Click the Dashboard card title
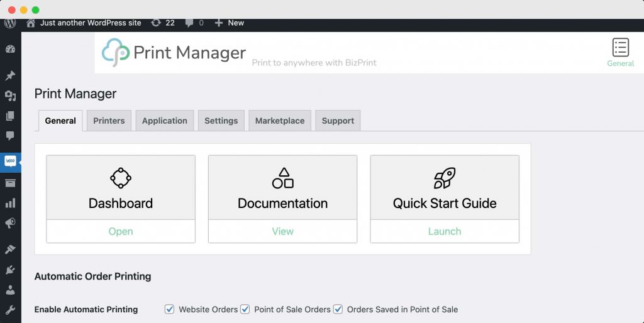This screenshot has height=323, width=644. coord(121,203)
